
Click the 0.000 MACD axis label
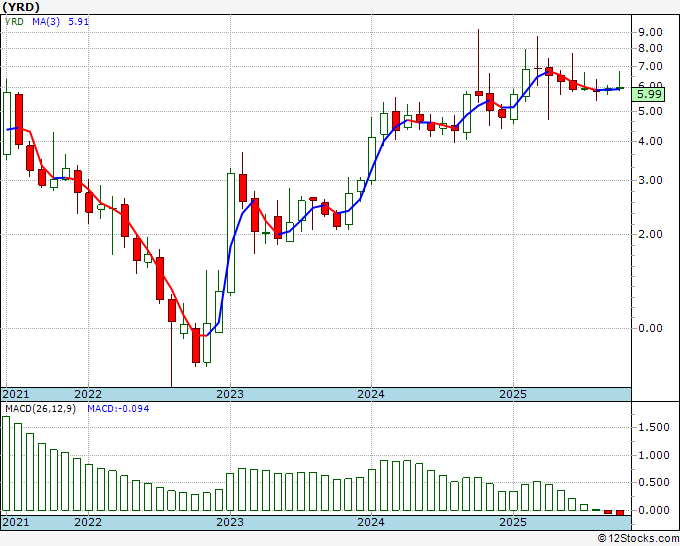pos(654,510)
